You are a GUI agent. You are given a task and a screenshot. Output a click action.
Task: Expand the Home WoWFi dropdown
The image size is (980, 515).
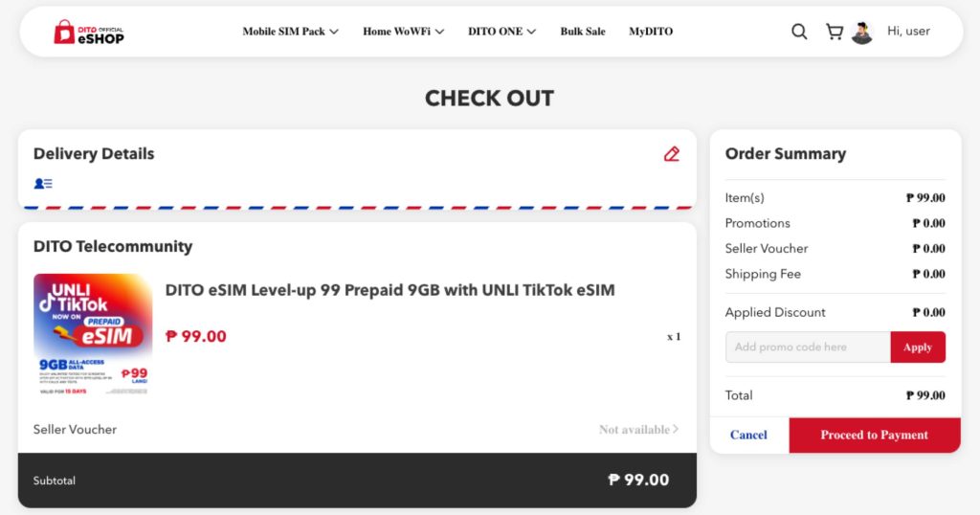403,32
